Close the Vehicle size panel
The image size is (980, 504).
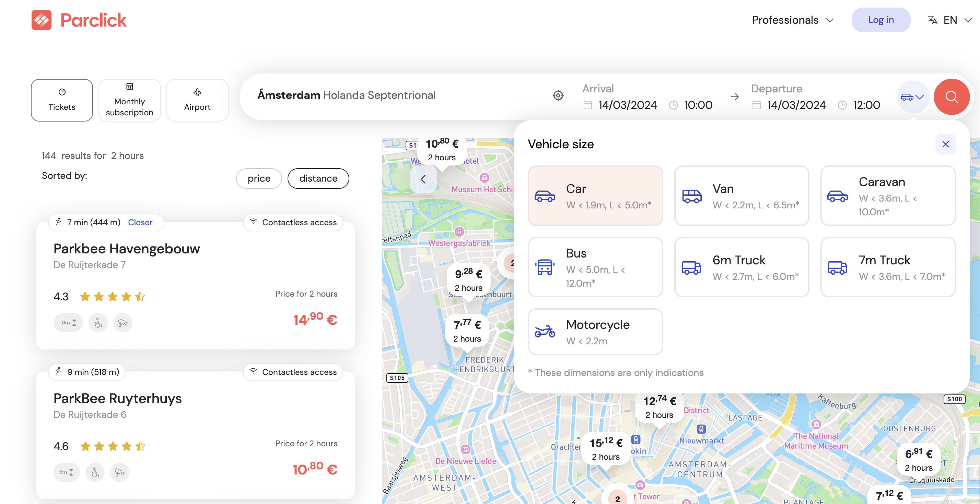pos(945,144)
